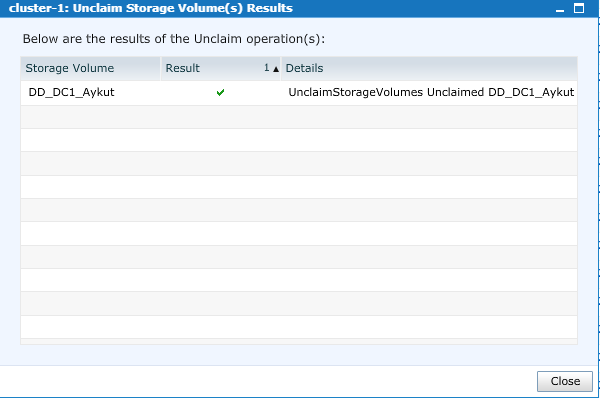This screenshot has width=600, height=398.
Task: Click the Close button
Action: pos(564,381)
